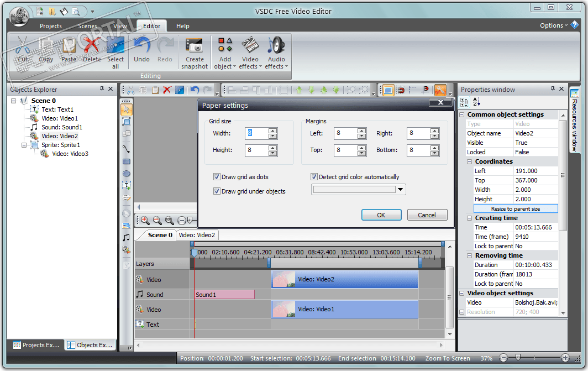Screen dimensions: 588x371
Task: Select the music note audio tool in the vertical toolbar
Action: pyautogui.click(x=127, y=237)
